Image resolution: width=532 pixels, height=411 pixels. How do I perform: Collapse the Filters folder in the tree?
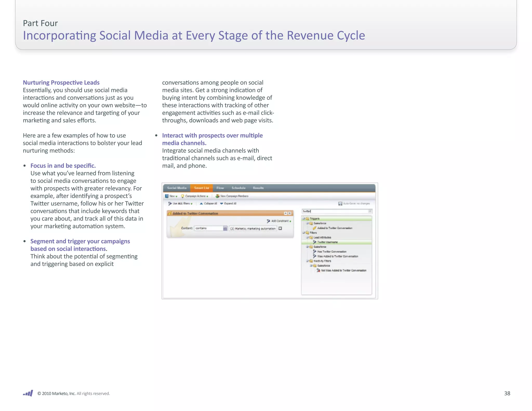coord(303,233)
